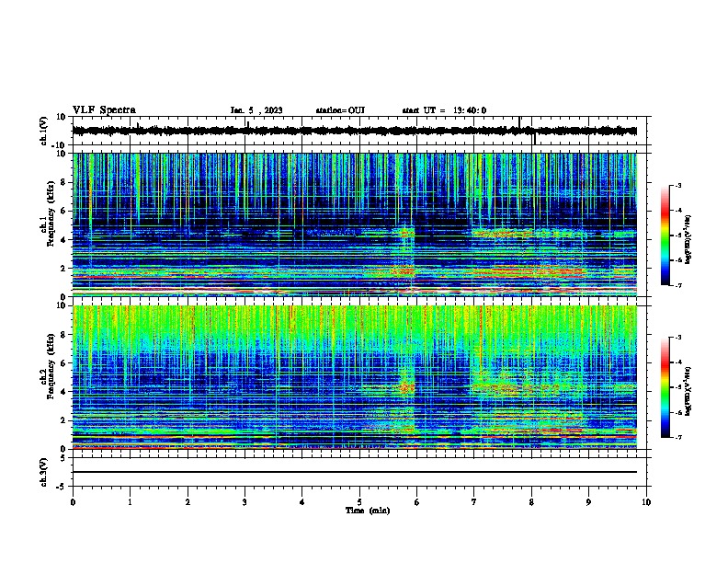The height and width of the screenshot is (563, 728).
Task: Click the "VLF Spectra" title text
Action: point(104,110)
